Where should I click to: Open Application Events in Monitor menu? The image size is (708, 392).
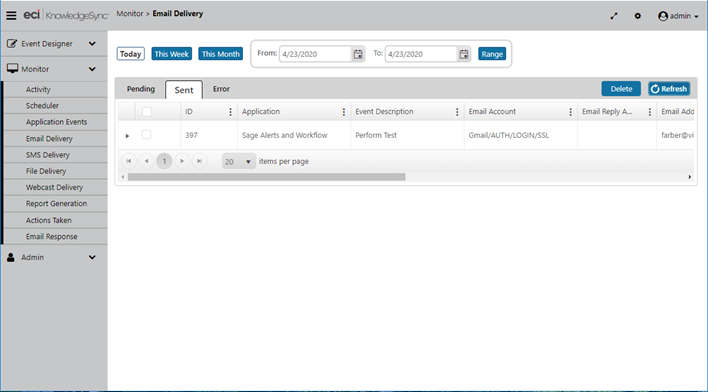(56, 122)
